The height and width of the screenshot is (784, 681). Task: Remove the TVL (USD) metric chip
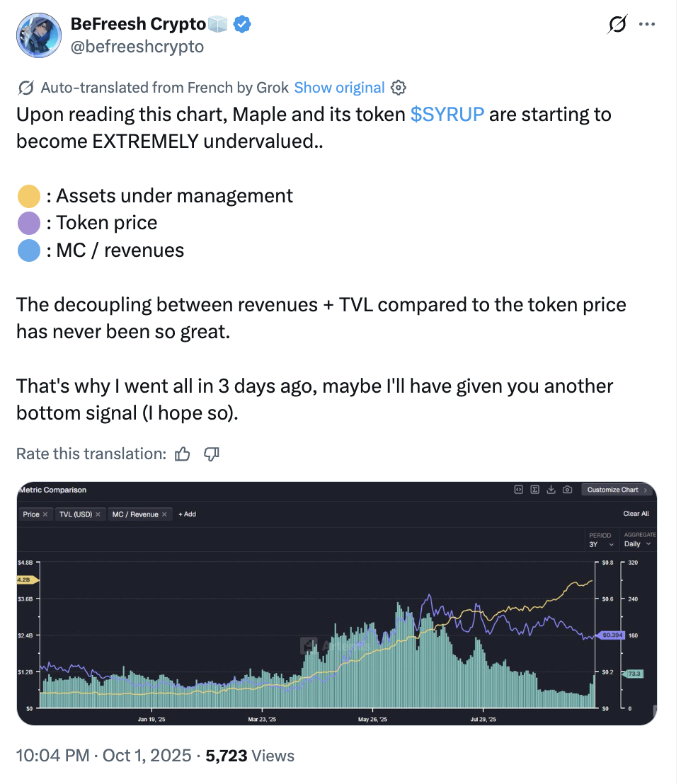98,514
